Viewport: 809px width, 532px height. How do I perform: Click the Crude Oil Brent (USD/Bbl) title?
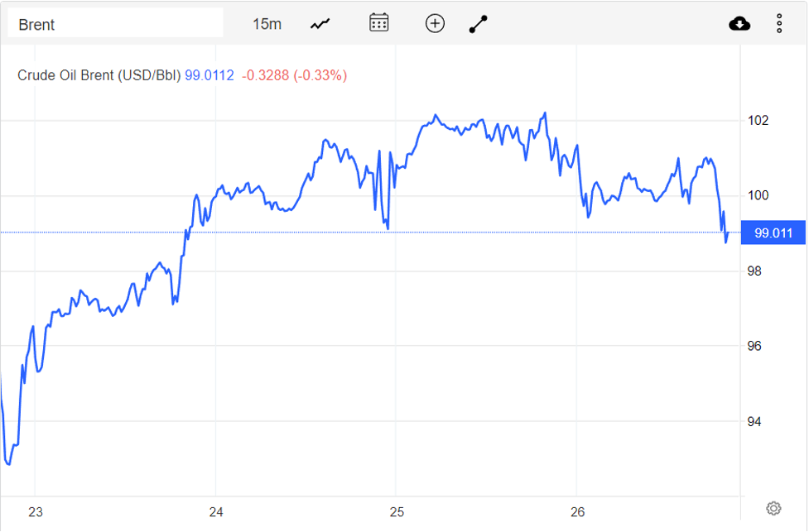click(x=99, y=75)
